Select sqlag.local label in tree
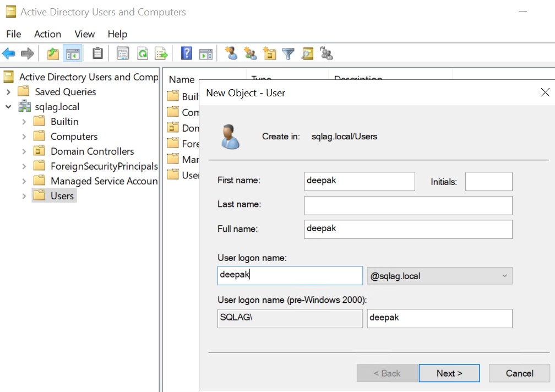Screen dimensions: 555x392 [57, 106]
